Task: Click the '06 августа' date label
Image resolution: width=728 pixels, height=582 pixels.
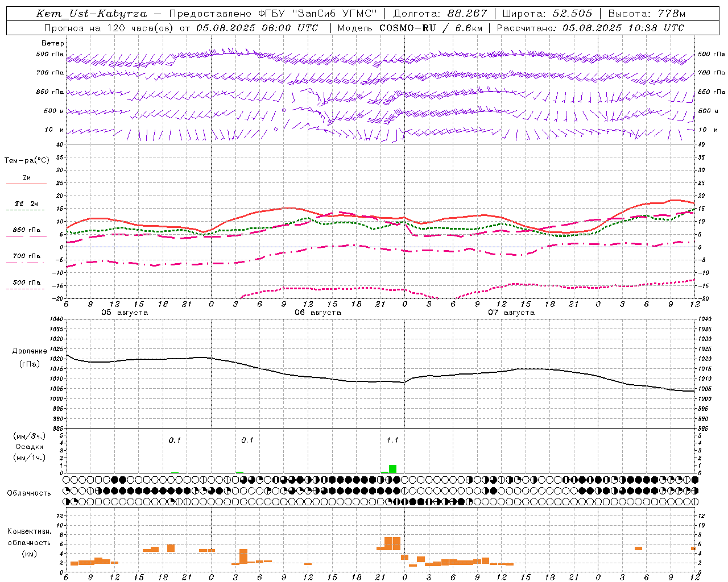Action: [318, 313]
